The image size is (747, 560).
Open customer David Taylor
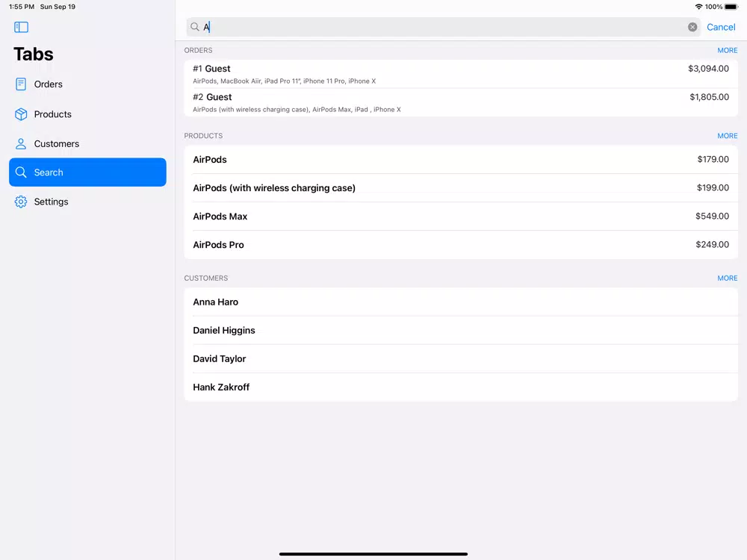(461, 358)
